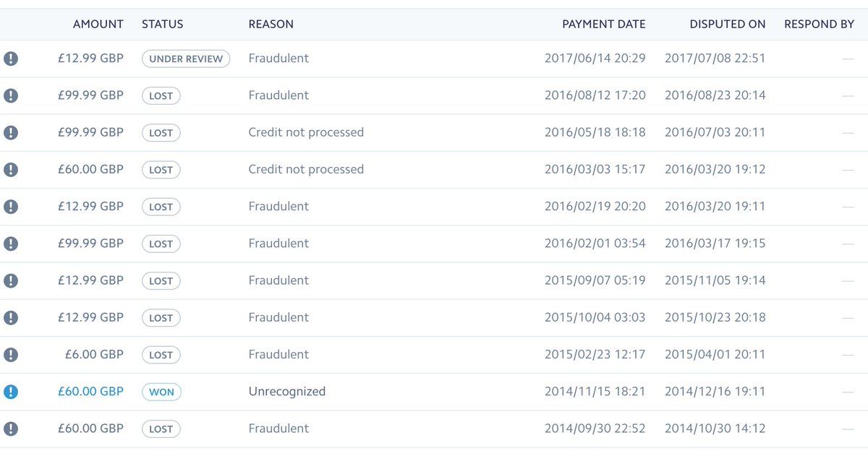The width and height of the screenshot is (868, 456).
Task: Click the Won status badge
Action: tap(161, 392)
